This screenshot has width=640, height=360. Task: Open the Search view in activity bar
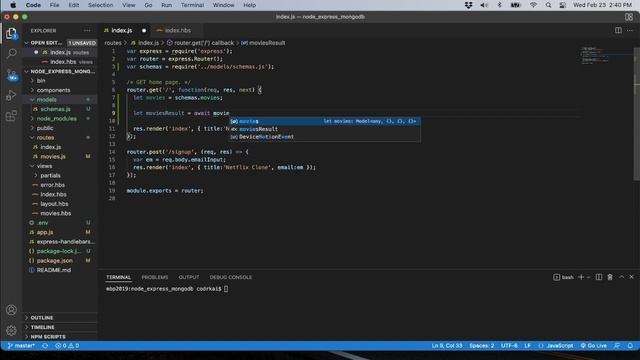(11, 53)
